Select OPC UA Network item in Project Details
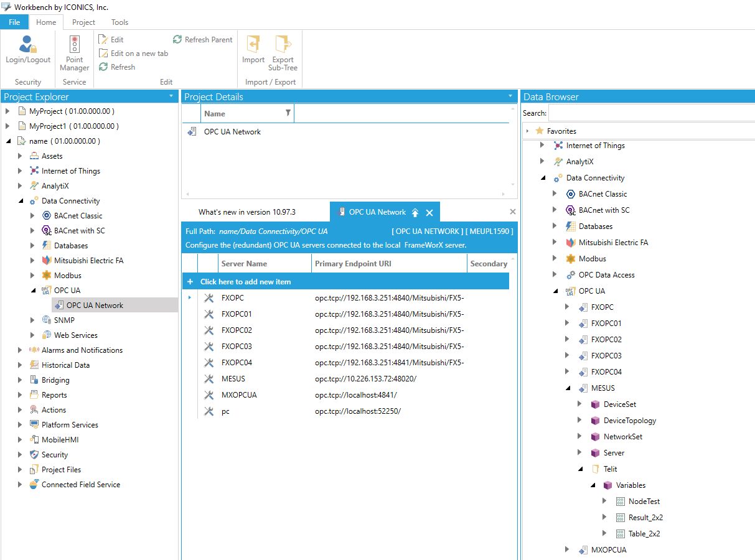 click(232, 132)
